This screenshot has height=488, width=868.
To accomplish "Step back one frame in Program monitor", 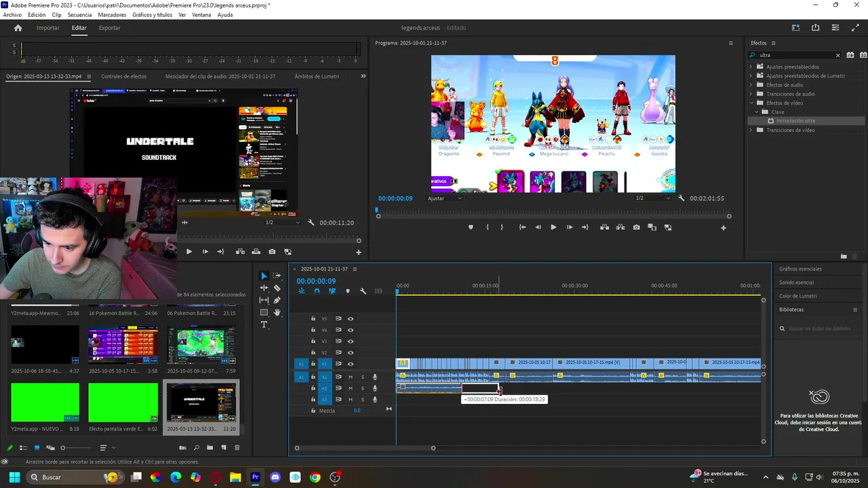I will pyautogui.click(x=538, y=227).
